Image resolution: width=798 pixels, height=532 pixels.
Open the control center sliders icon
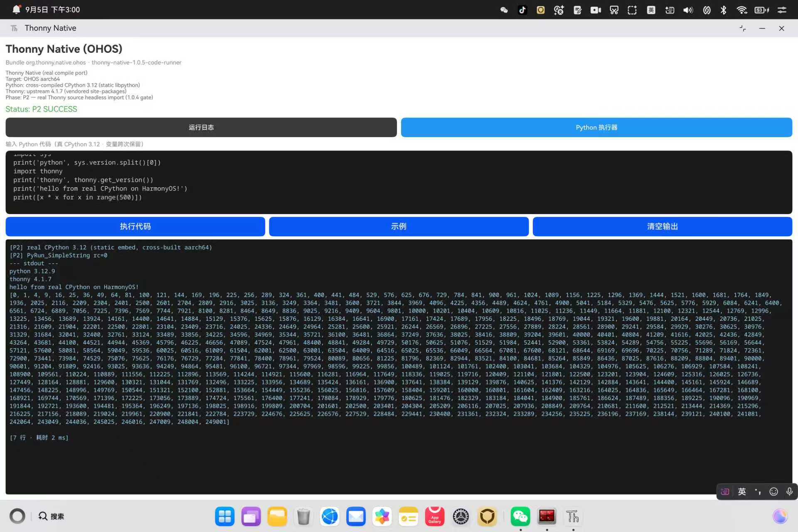(782, 10)
